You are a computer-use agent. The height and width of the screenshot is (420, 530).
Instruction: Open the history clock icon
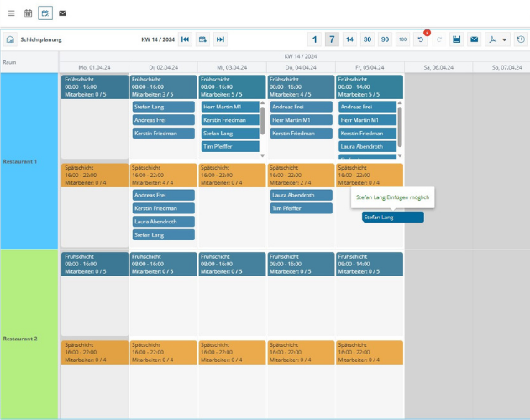click(520, 39)
